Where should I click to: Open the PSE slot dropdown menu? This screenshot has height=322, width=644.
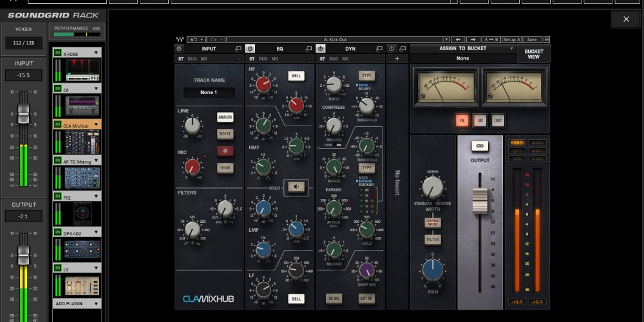[x=96, y=196]
